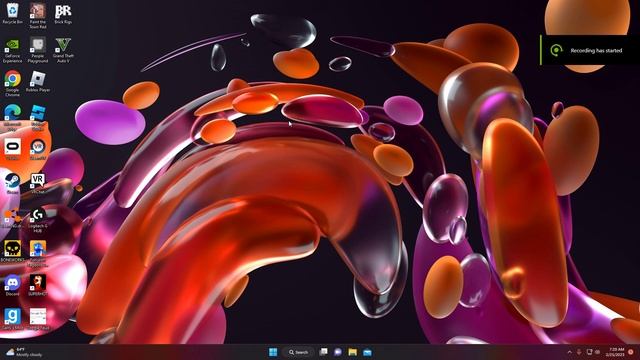Open the Windows Start menu
The height and width of the screenshot is (360, 640).
(273, 352)
